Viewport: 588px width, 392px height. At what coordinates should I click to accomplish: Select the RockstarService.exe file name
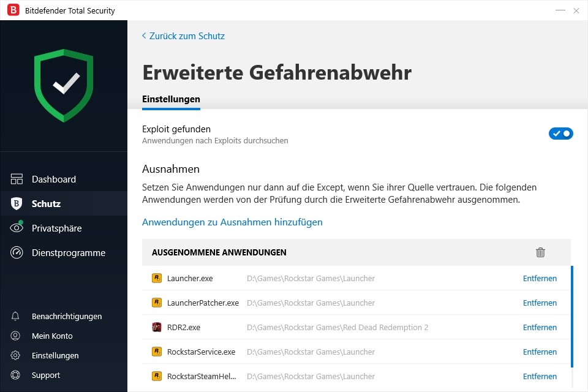201,352
